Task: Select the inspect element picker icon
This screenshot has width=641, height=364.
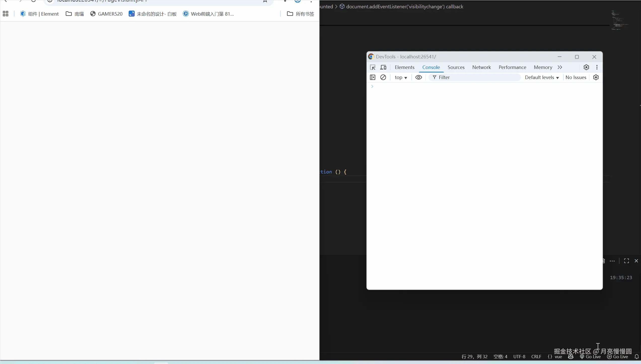Action: (373, 67)
